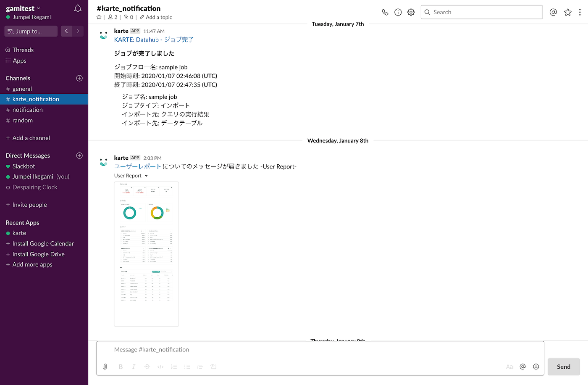This screenshot has width=588, height=385.
Task: Toggle italic formatting in the composer
Action: click(x=134, y=367)
